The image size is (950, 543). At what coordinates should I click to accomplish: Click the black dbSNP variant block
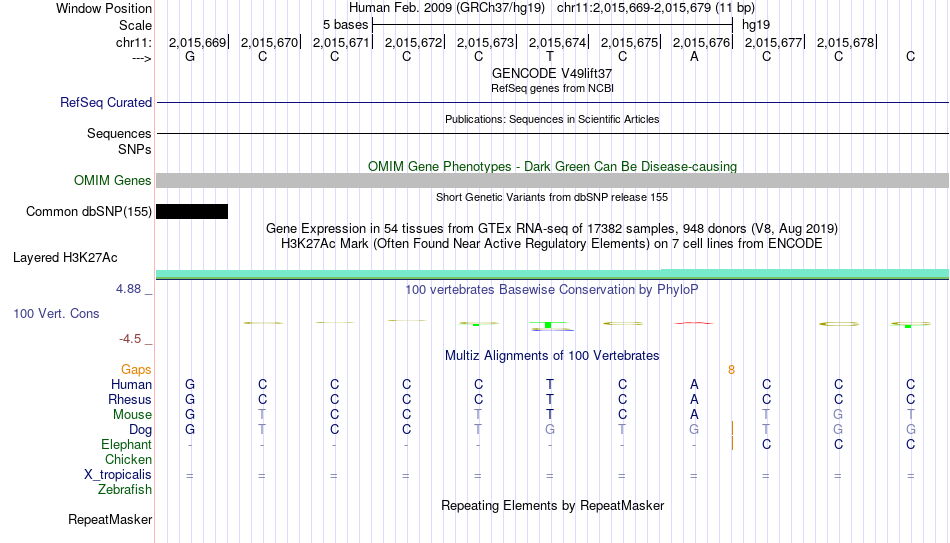192,212
